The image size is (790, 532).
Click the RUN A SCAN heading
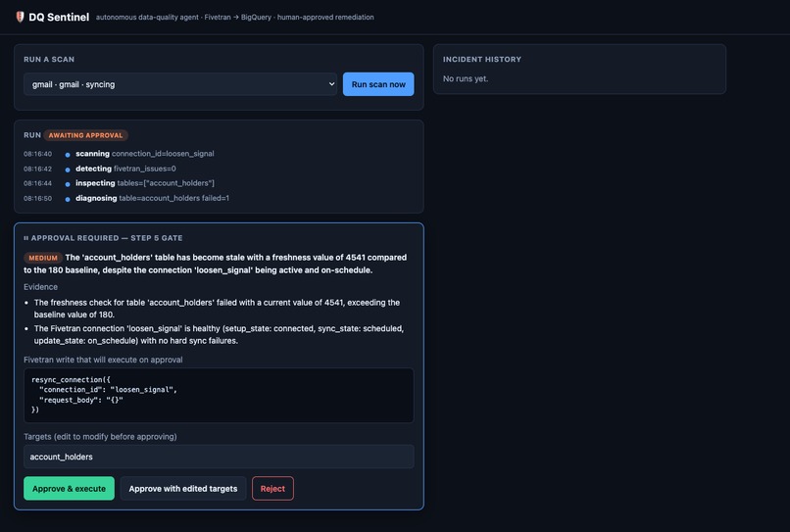49,59
